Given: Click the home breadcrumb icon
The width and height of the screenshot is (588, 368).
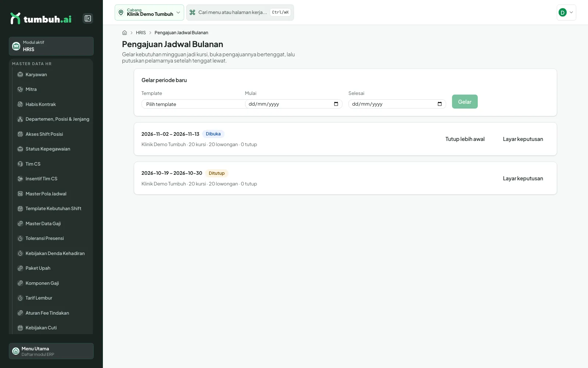Looking at the screenshot, I should click(x=125, y=33).
